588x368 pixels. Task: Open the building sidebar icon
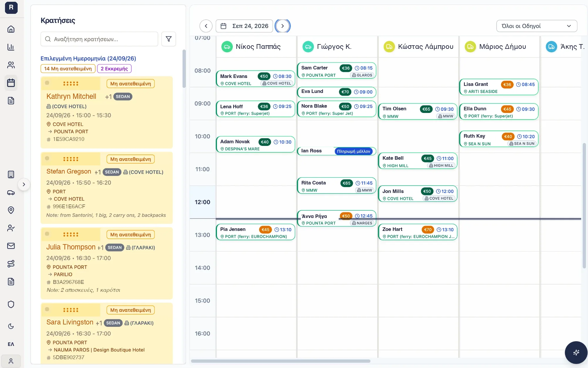(11, 174)
